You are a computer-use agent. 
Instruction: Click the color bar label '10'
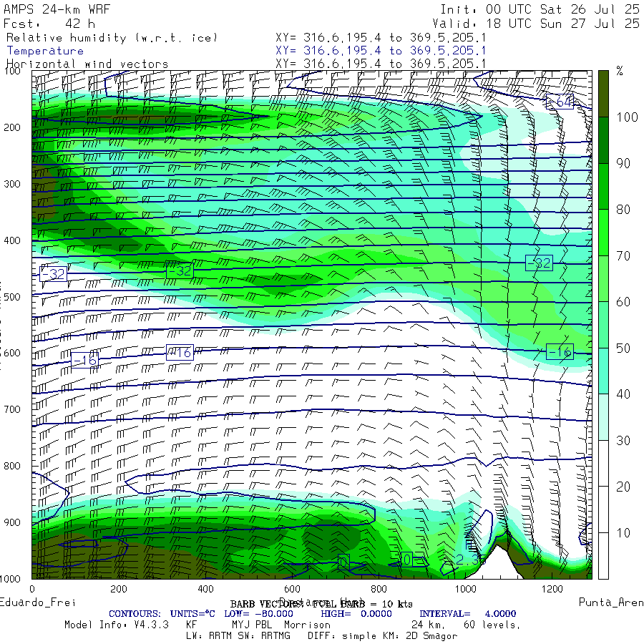tap(623, 533)
